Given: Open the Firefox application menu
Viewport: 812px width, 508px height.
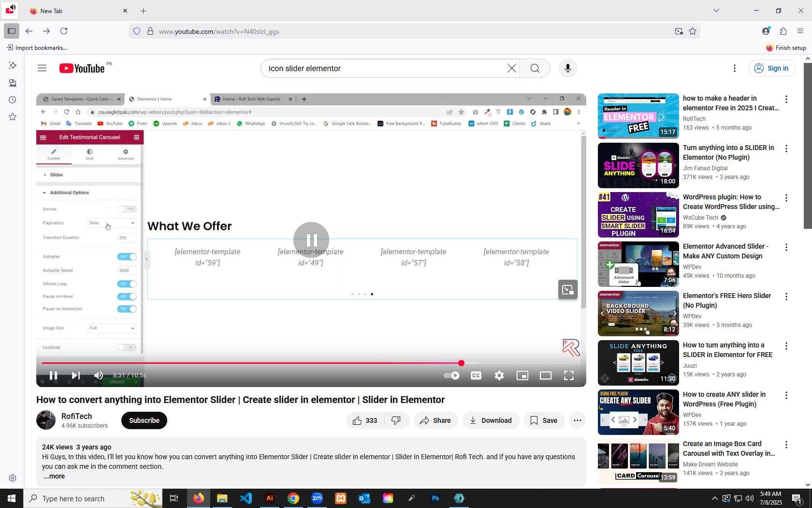Looking at the screenshot, I should point(800,31).
